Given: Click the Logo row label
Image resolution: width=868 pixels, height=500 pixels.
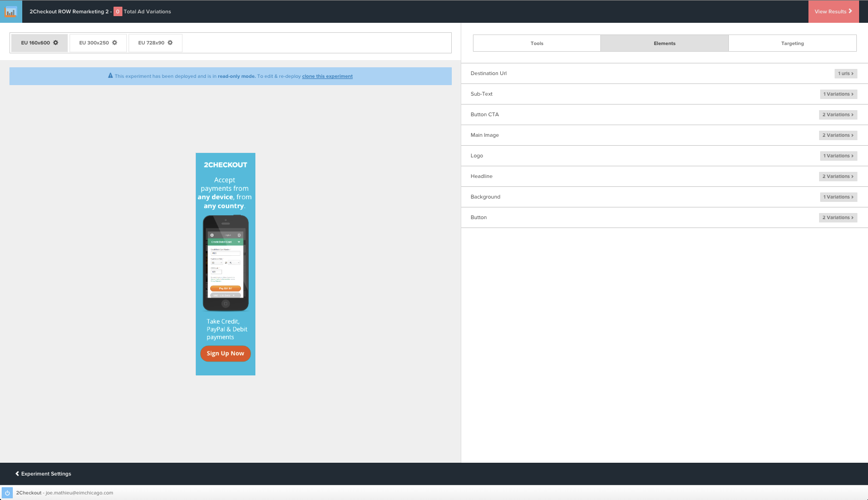Looking at the screenshot, I should pos(477,156).
